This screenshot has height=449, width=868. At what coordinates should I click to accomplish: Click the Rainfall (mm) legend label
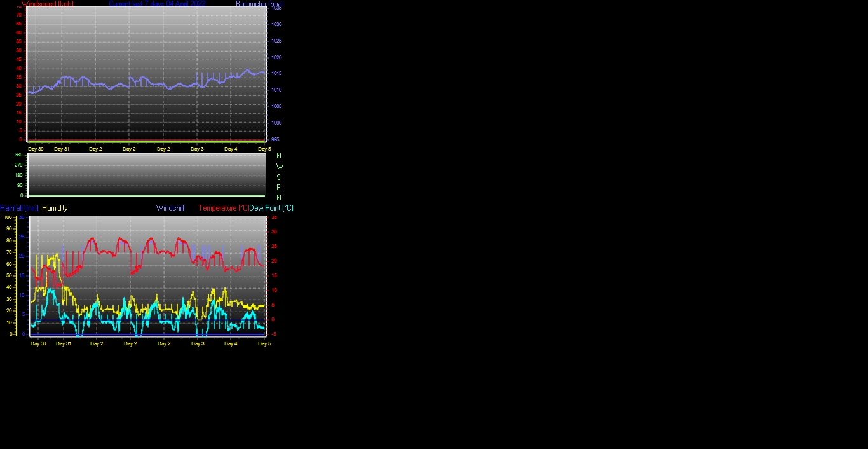click(19, 208)
